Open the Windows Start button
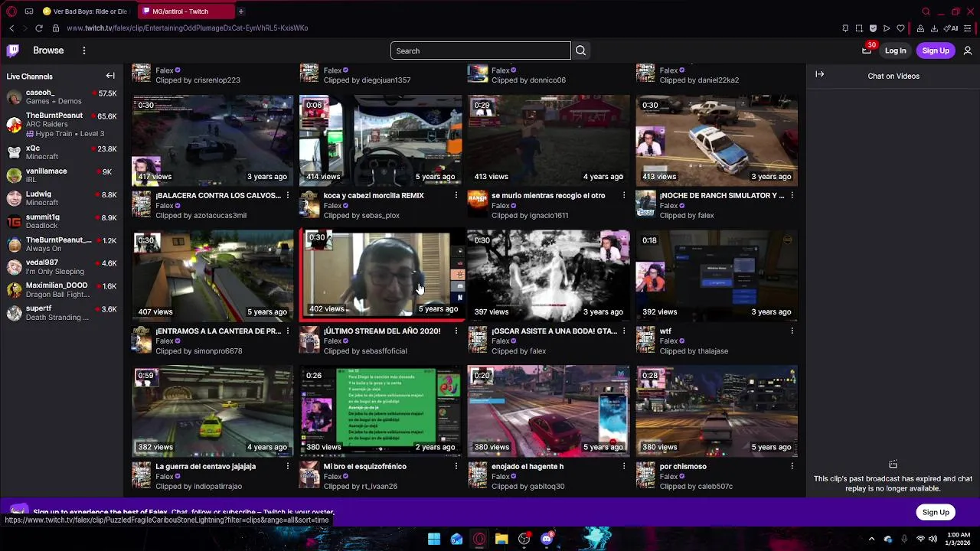The image size is (980, 551). pos(434,539)
